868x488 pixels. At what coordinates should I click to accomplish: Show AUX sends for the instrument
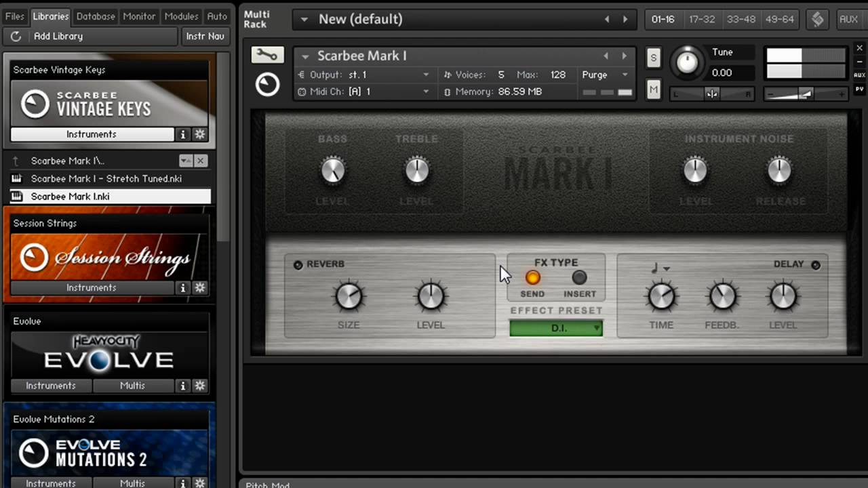859,75
